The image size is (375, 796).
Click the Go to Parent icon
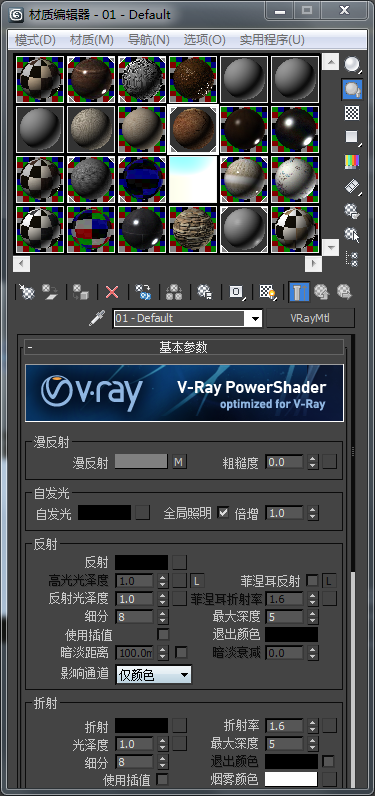[x=321, y=292]
